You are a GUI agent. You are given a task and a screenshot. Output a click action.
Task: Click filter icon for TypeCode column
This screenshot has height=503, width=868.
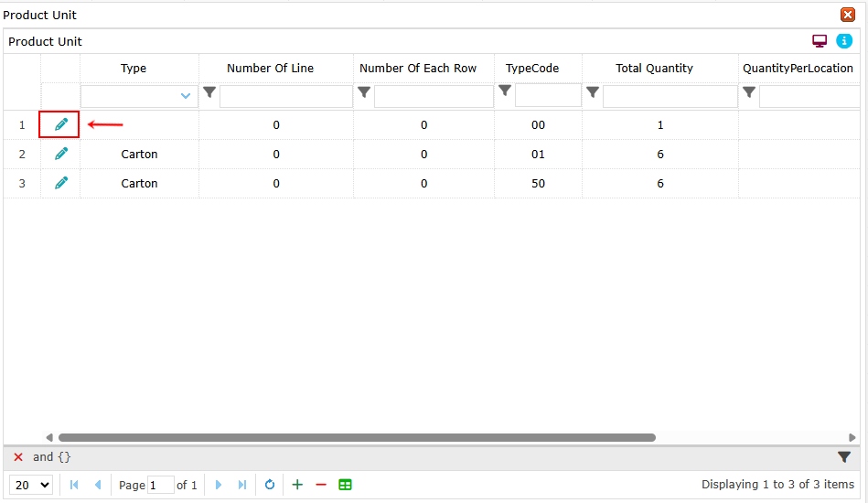pos(505,91)
